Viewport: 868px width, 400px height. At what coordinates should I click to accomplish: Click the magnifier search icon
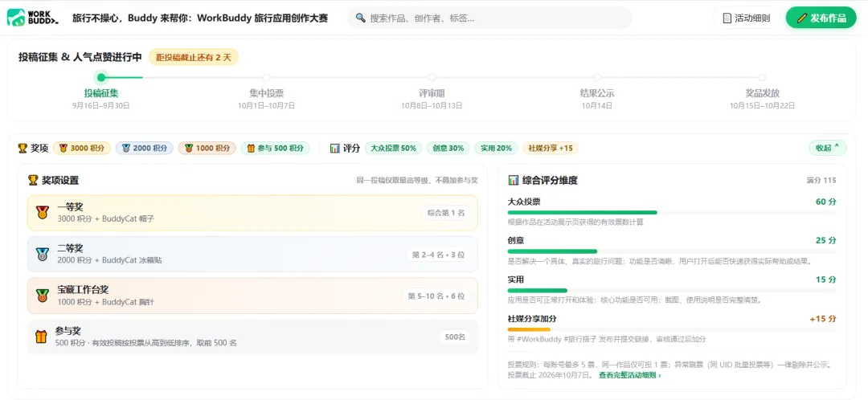pos(360,18)
